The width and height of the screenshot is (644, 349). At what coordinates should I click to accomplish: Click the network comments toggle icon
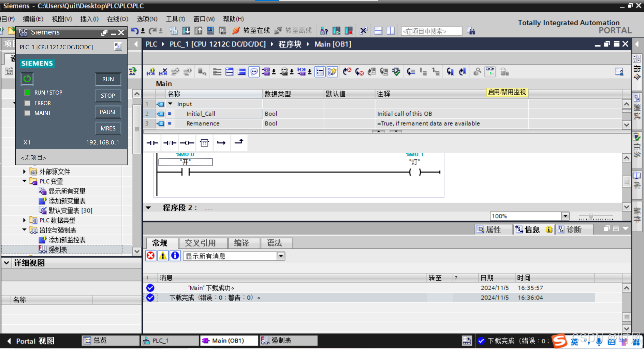[254, 72]
